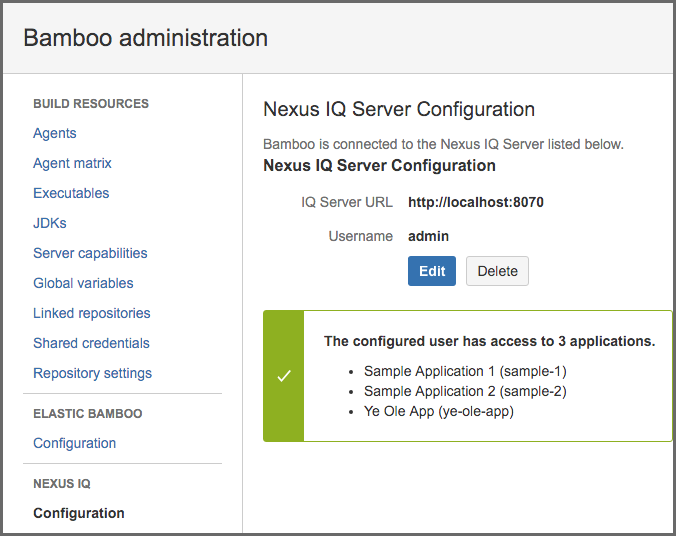Open Shared credentials
Screen dimensions: 676x536
coord(91,343)
